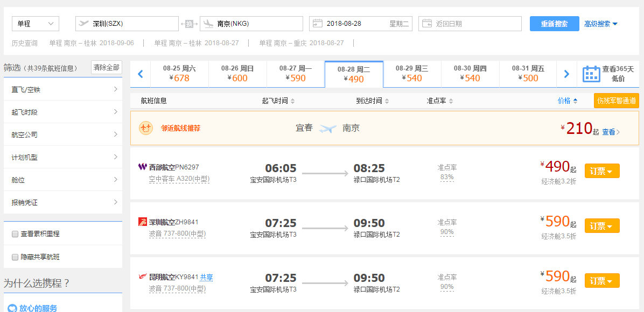Open the 返回日期 return date calendar icon
Image resolution: width=644 pixels, height=312 pixels.
point(427,23)
